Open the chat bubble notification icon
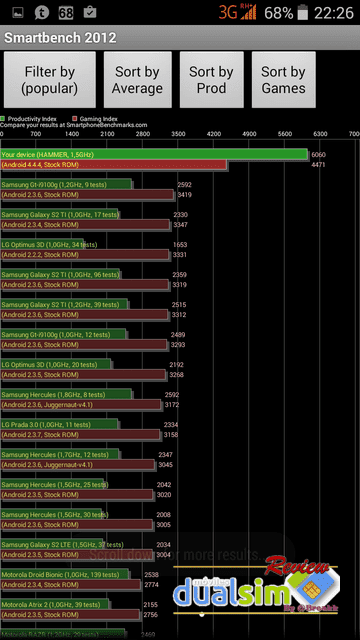Image resolution: width=360 pixels, height=640 pixels. 42,13
